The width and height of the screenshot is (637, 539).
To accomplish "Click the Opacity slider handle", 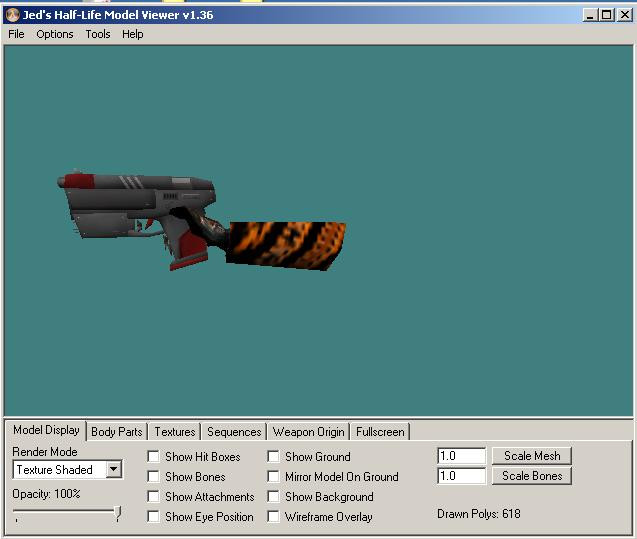I will click(x=118, y=513).
